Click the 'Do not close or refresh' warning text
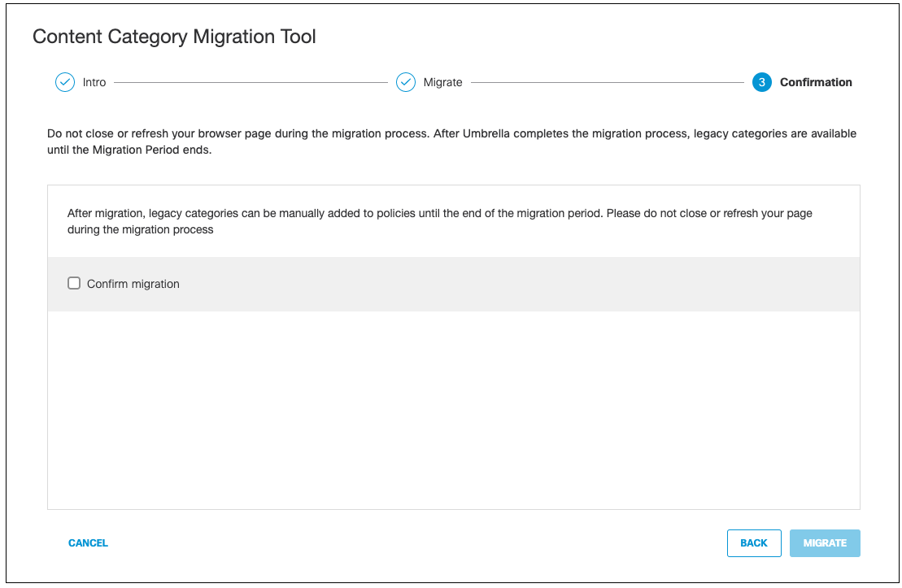902x588 pixels. pos(451,142)
